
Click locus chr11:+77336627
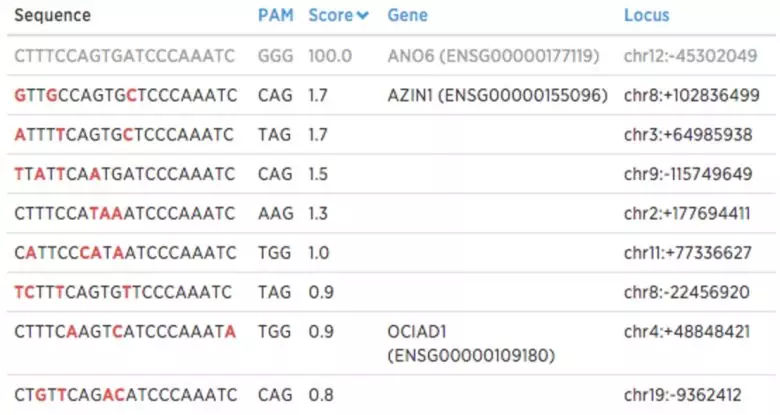(687, 253)
